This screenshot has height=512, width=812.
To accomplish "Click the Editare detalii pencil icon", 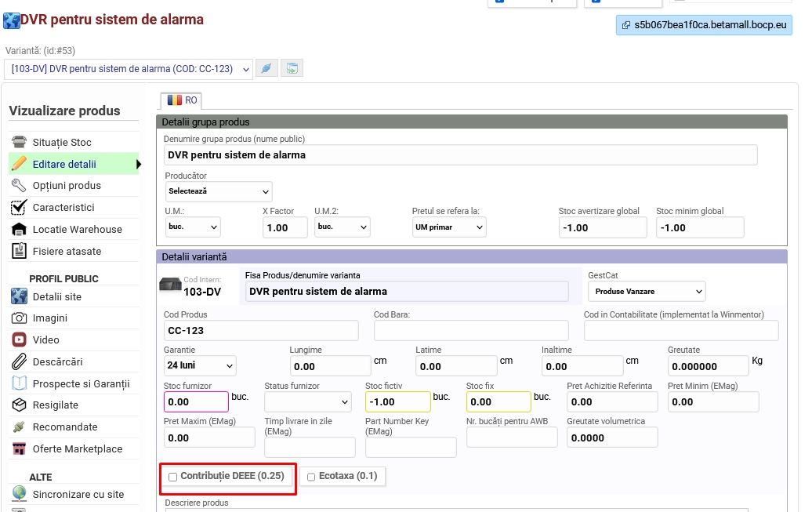I will (19, 164).
